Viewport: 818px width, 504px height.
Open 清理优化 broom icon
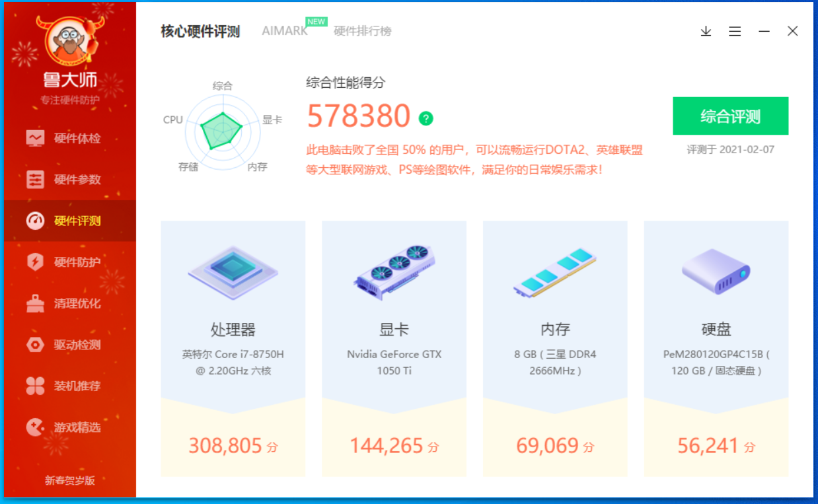35,303
